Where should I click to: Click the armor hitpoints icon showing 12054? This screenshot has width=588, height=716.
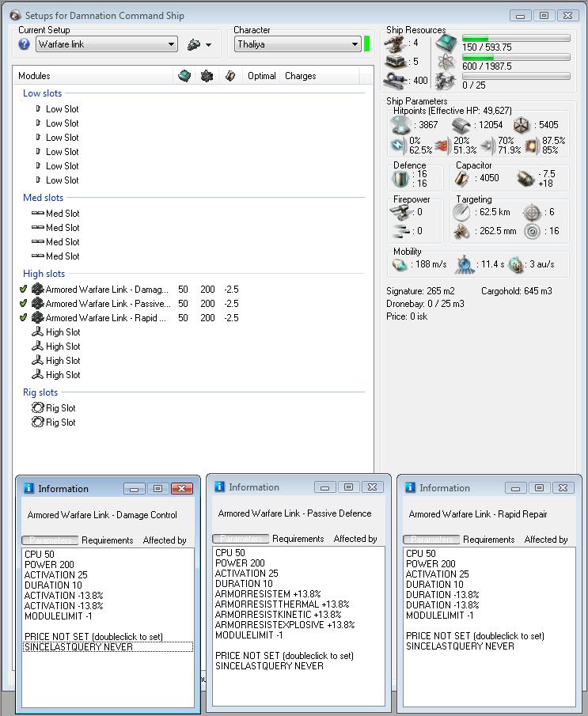tap(461, 125)
